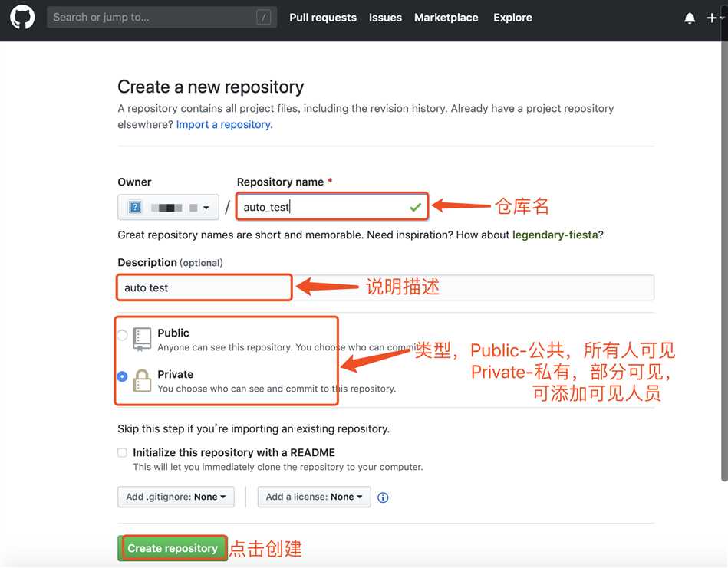Open Explore in the top navigation
Viewport: 728px width, 568px height.
pos(512,18)
